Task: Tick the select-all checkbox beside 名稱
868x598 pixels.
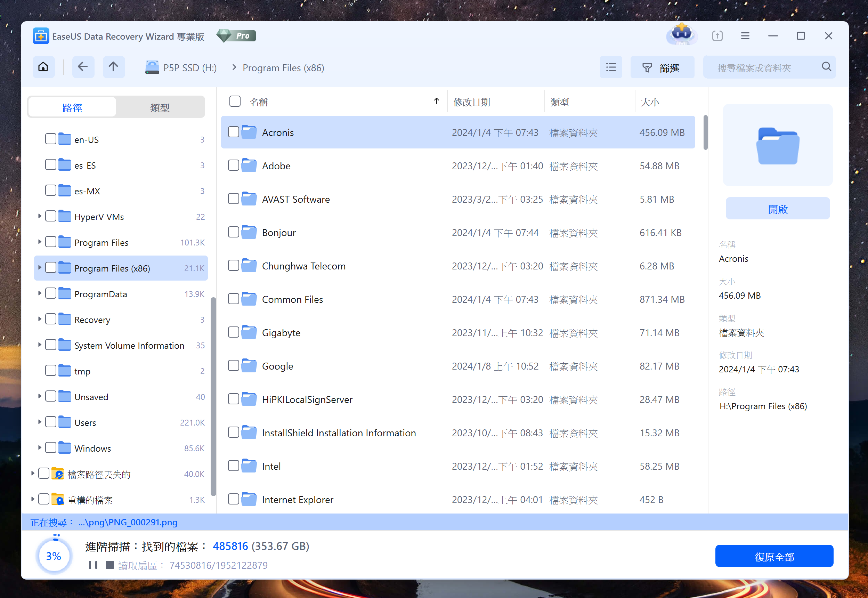Action: 235,102
